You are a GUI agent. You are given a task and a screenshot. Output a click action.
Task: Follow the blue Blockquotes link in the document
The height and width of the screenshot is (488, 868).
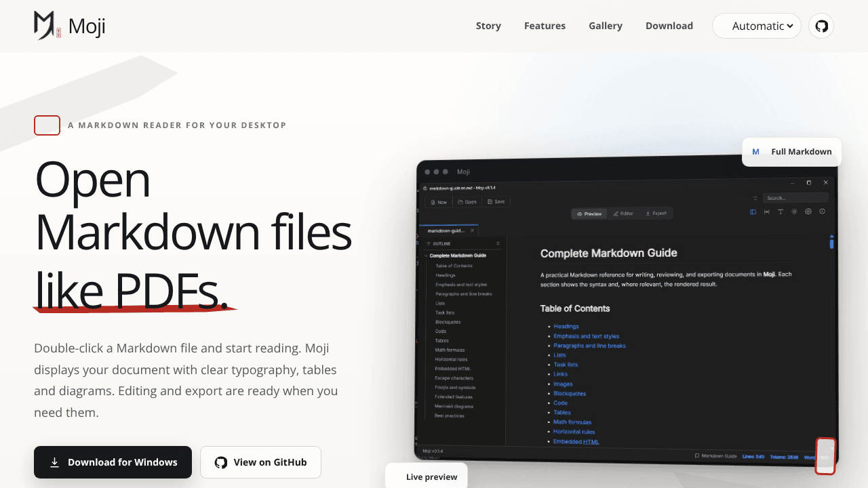pos(570,393)
